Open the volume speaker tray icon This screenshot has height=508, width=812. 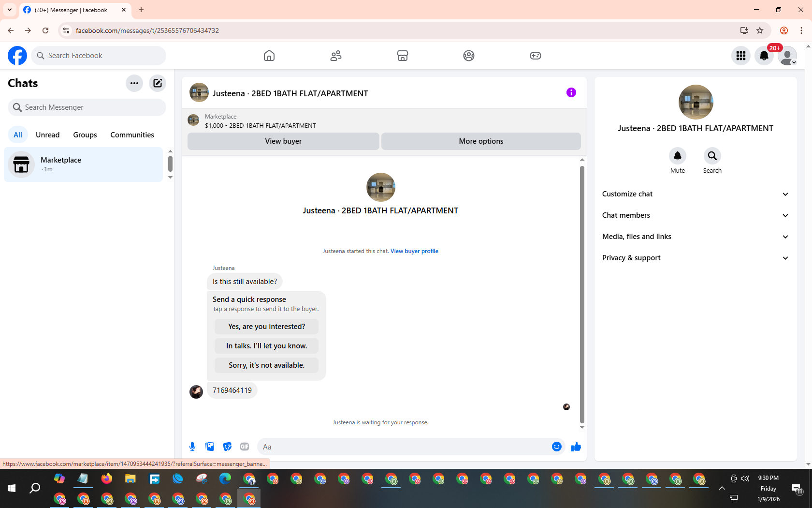[745, 478]
